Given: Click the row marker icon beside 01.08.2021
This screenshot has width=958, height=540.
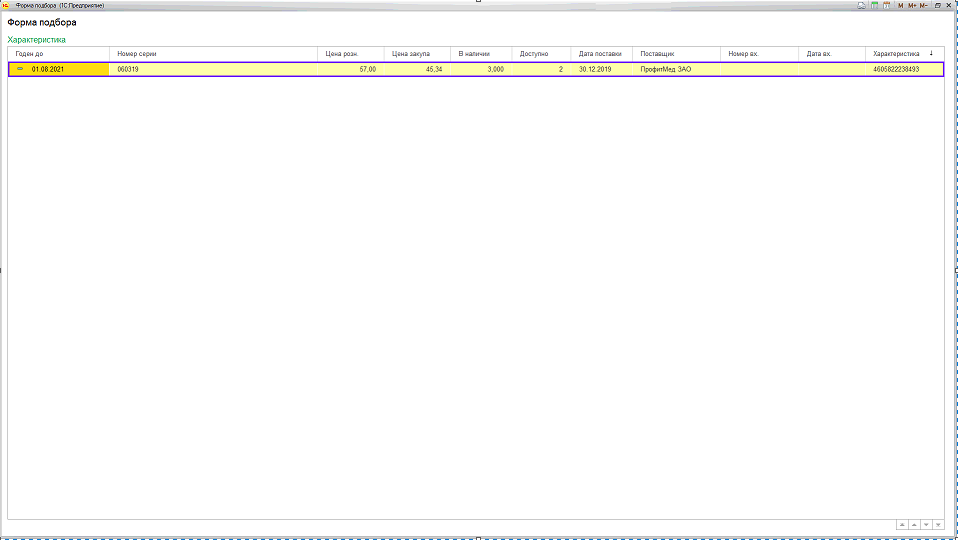Looking at the screenshot, I should pos(20,69).
